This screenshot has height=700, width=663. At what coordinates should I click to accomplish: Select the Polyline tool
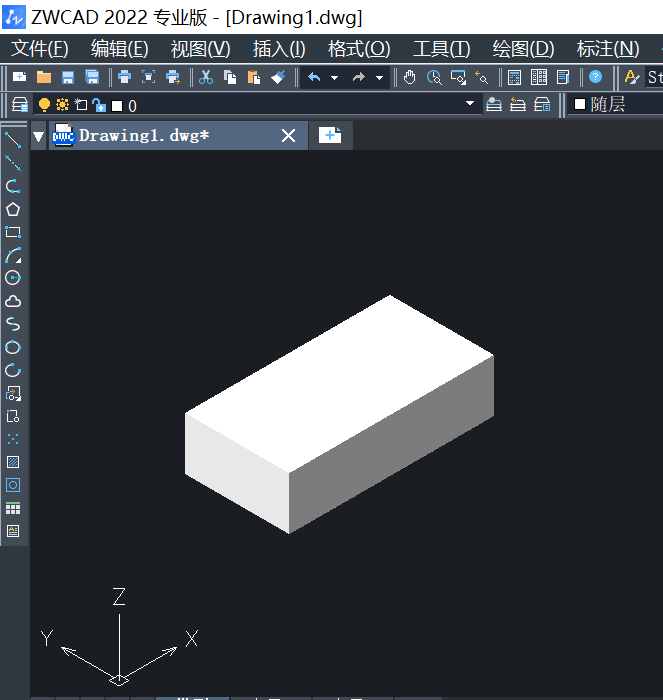[13, 186]
